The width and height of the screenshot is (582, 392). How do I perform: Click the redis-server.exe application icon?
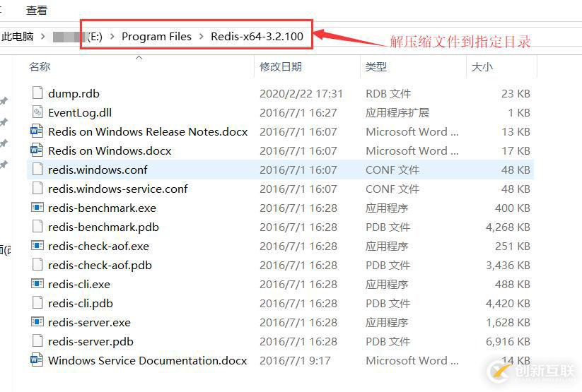pyautogui.click(x=37, y=322)
